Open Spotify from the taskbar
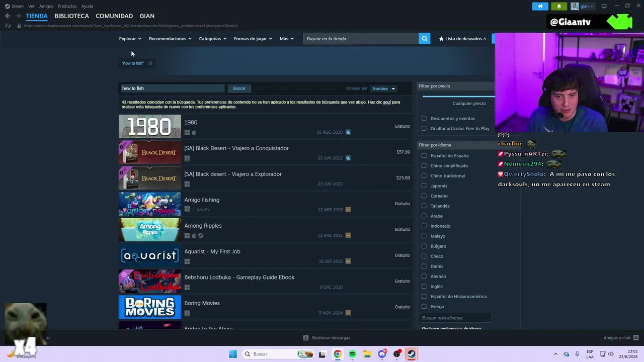This screenshot has height=362, width=644. pos(352,354)
